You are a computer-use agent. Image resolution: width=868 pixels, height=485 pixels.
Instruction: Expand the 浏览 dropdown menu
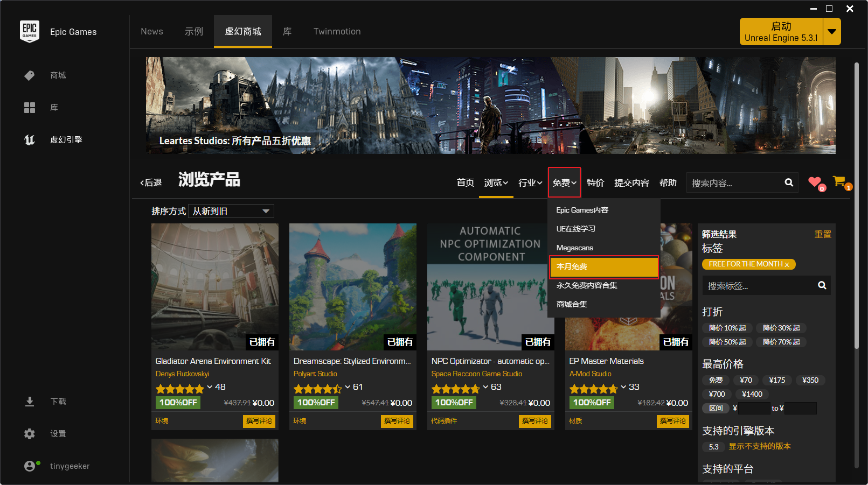(496, 183)
